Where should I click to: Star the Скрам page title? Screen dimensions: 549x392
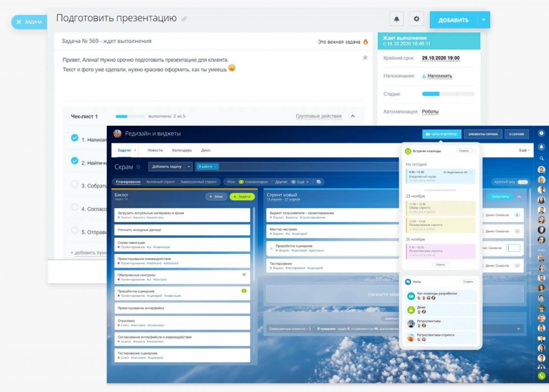(x=138, y=167)
